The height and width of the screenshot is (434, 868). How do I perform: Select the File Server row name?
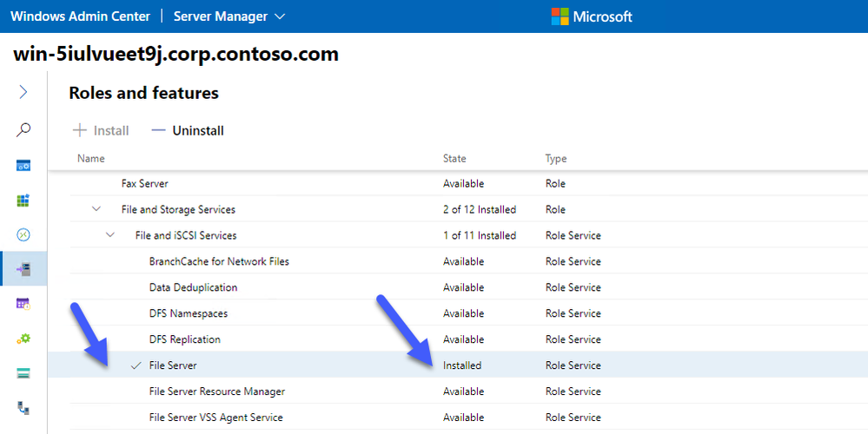click(173, 365)
